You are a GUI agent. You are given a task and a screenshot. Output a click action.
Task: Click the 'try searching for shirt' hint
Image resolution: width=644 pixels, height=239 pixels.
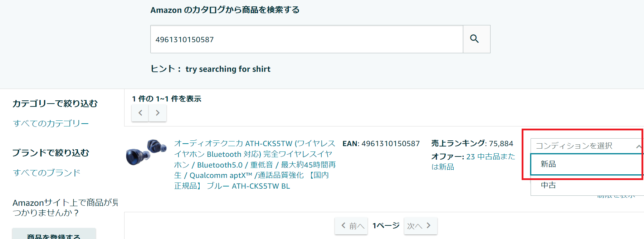click(x=228, y=69)
